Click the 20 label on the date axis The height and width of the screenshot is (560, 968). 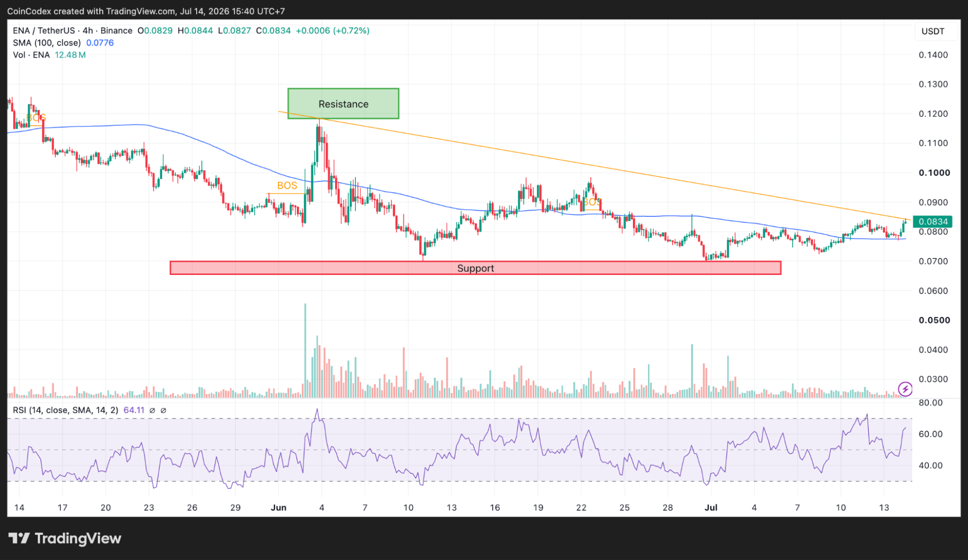(106, 508)
